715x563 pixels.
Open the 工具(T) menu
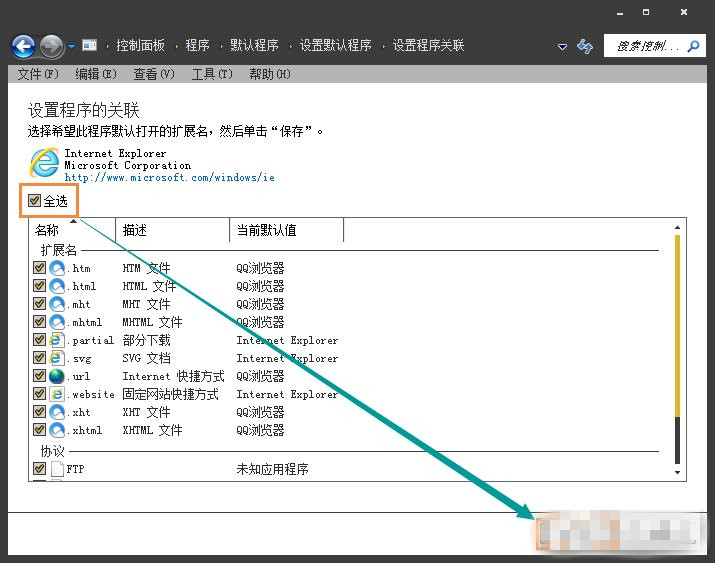click(212, 74)
